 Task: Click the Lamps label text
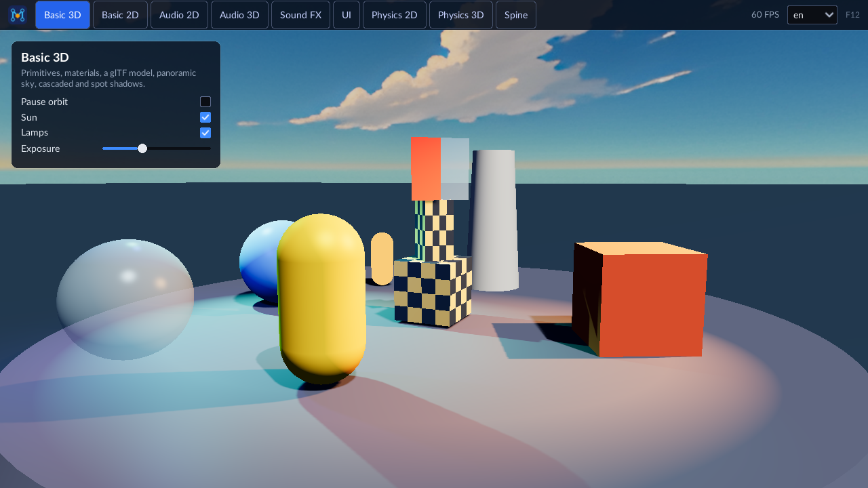pyautogui.click(x=35, y=132)
